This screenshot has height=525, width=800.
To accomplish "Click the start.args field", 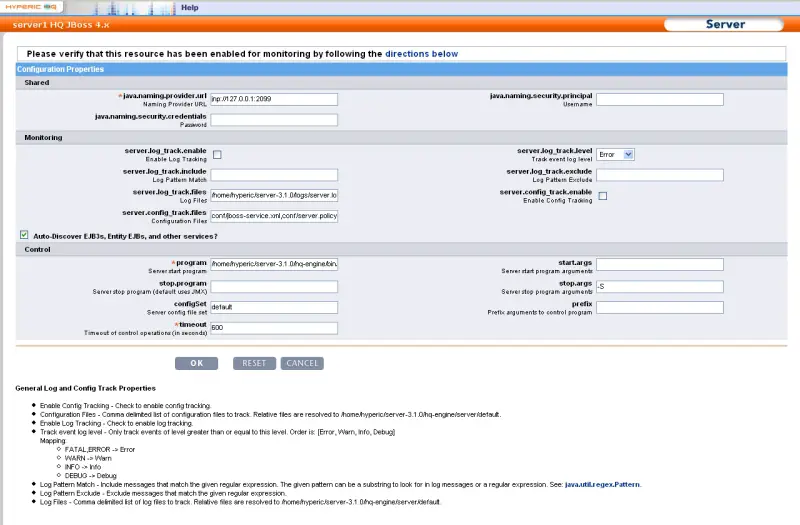I will click(660, 264).
